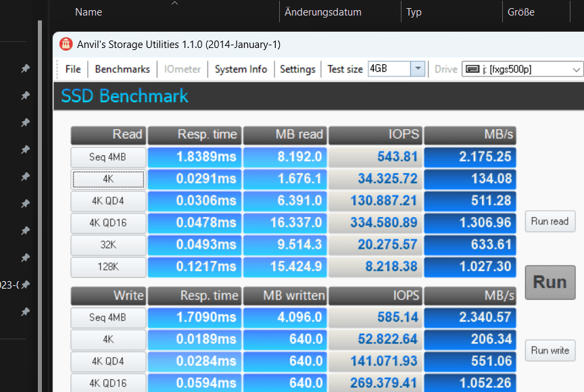Click the write Seq 4MB speed 2.340.57
The width and height of the screenshot is (584, 392).
(470, 318)
